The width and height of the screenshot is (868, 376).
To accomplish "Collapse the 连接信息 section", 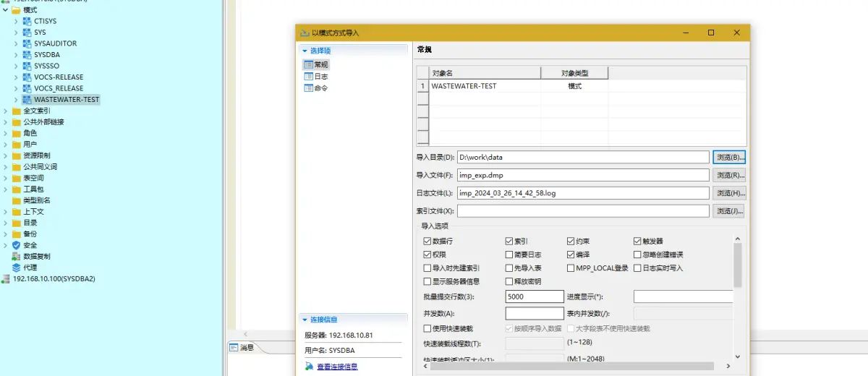I will coord(305,320).
